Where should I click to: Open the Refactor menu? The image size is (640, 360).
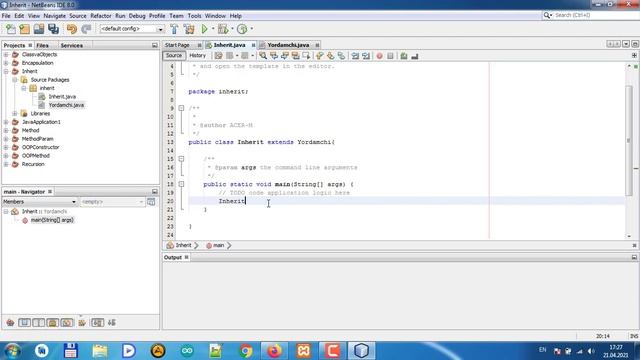pos(101,16)
